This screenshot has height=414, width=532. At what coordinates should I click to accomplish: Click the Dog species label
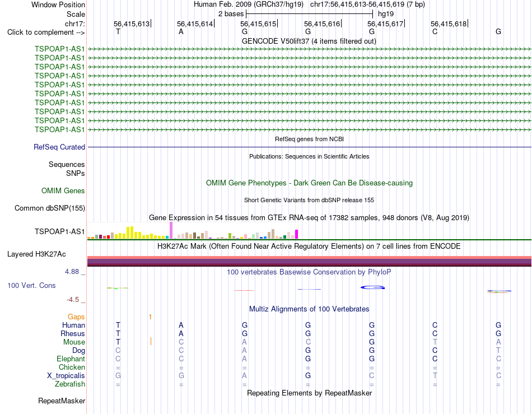pos(78,351)
